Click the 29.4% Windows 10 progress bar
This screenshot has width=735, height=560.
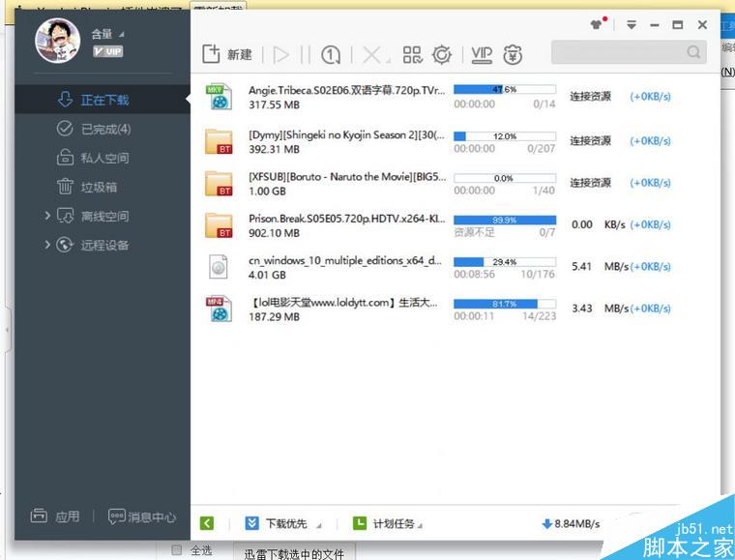(505, 261)
